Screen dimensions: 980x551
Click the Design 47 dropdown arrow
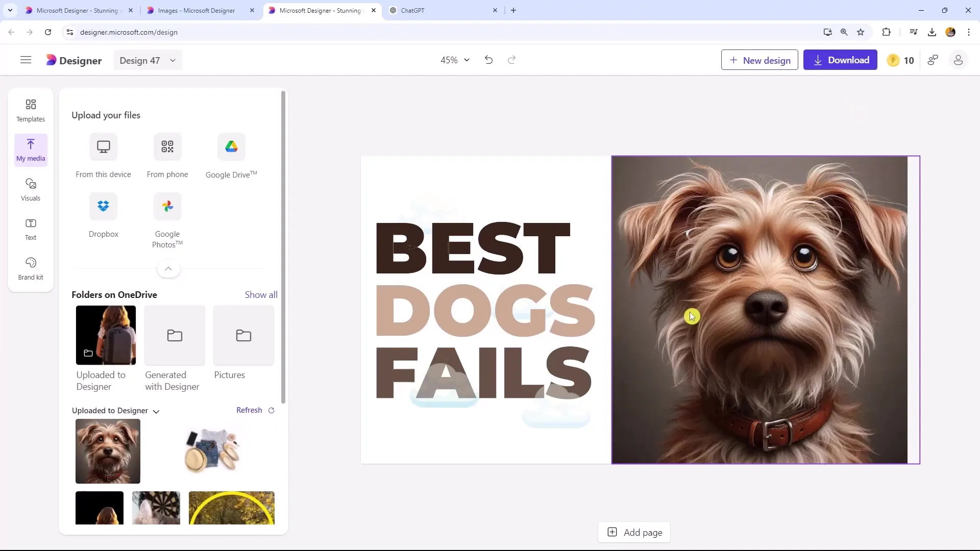(173, 60)
